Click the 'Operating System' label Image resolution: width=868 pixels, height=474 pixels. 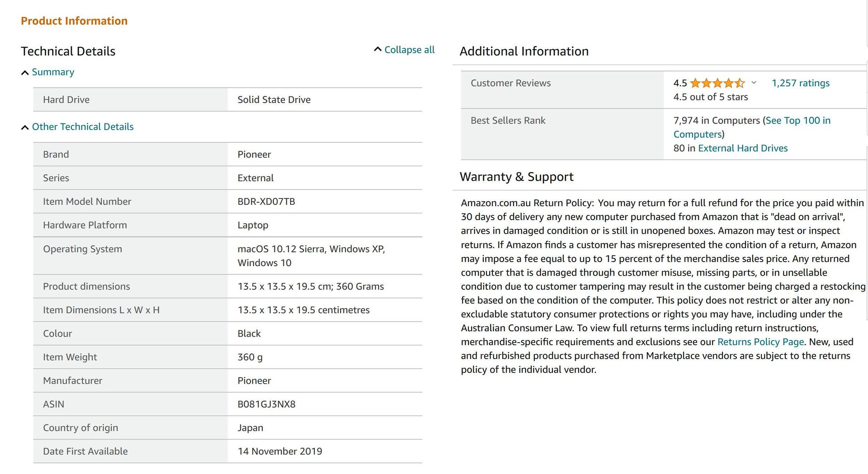(82, 249)
